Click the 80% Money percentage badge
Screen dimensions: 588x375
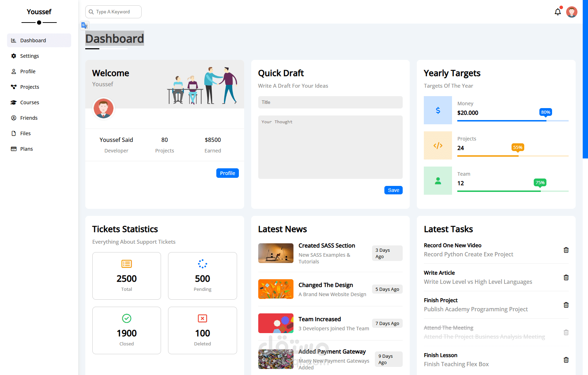[x=546, y=112]
